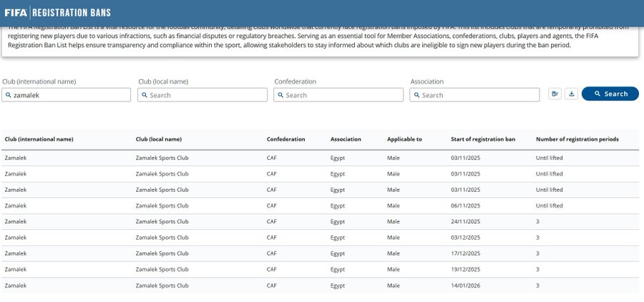Click the FIFA logo in header
644x302 pixels.
(x=16, y=12)
